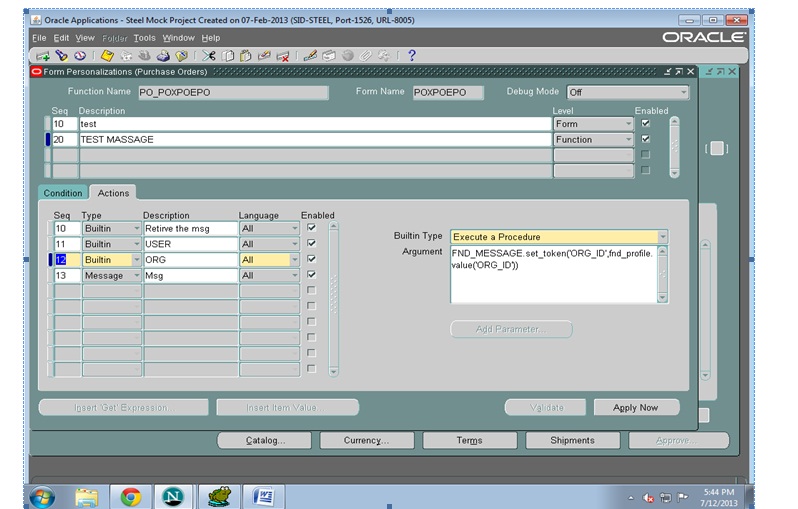Click the Clear Record eraser icon
This screenshot has width=798, height=509.
(x=264, y=55)
